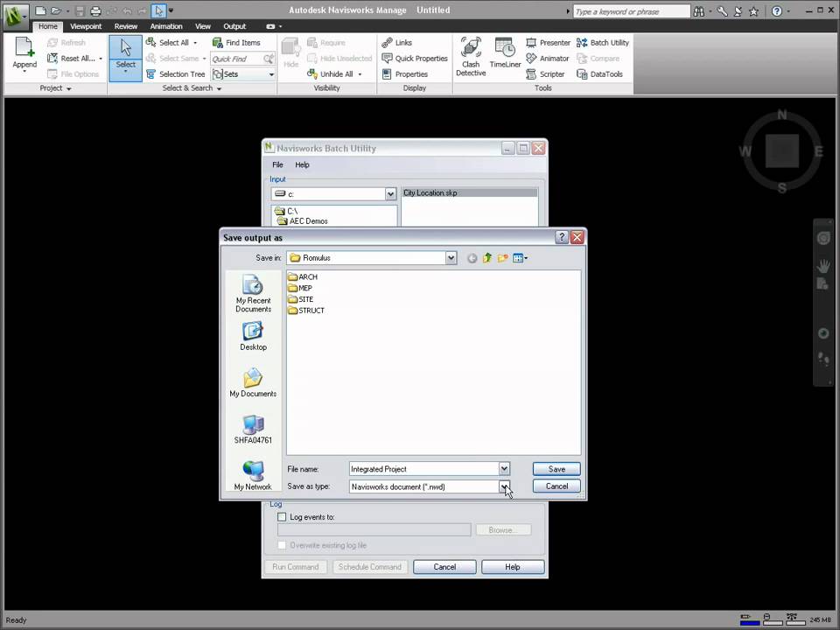Switch to the Viewpoint ribbon tab
Viewport: 840px width, 630px height.
click(x=86, y=26)
